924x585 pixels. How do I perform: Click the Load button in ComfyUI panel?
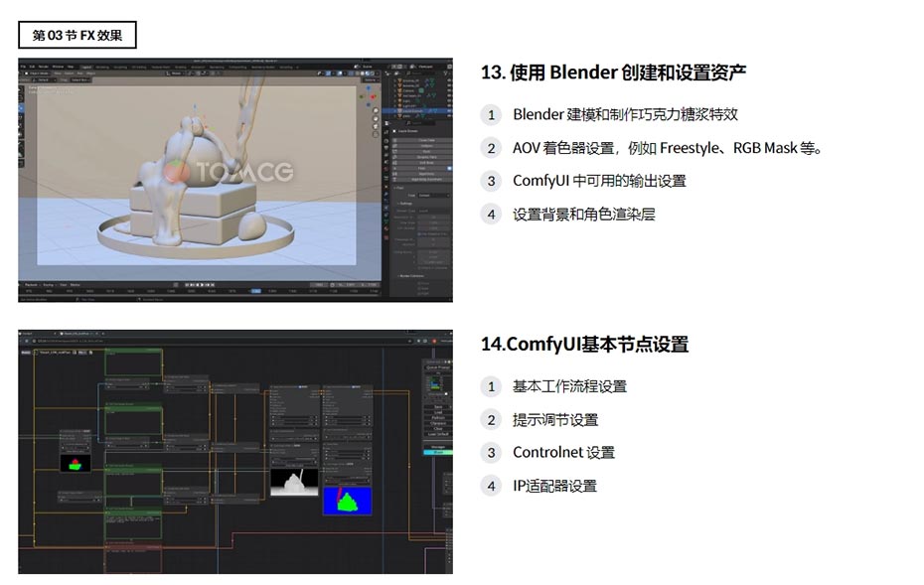[x=438, y=412]
